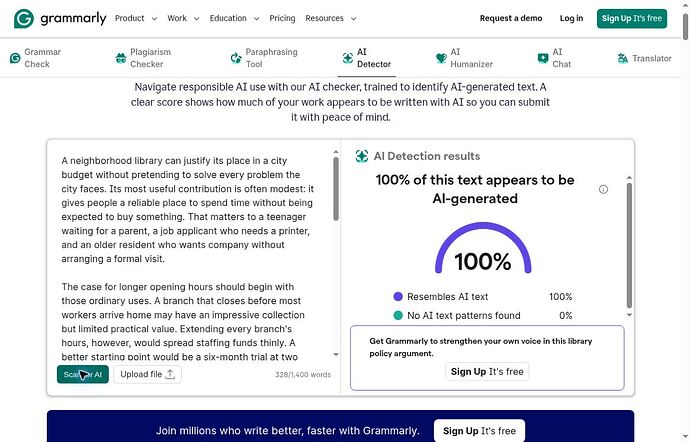This screenshot has height=442, width=690.
Task: Click the AI Humanizer heart icon
Action: click(441, 58)
